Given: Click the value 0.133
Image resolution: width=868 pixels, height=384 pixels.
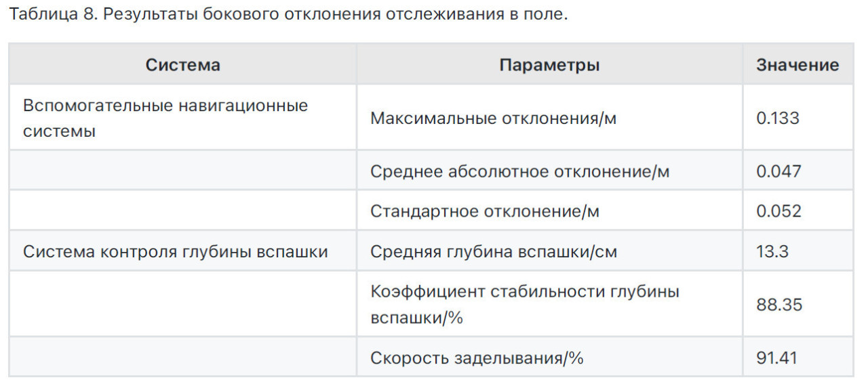Looking at the screenshot, I should pos(778,119).
